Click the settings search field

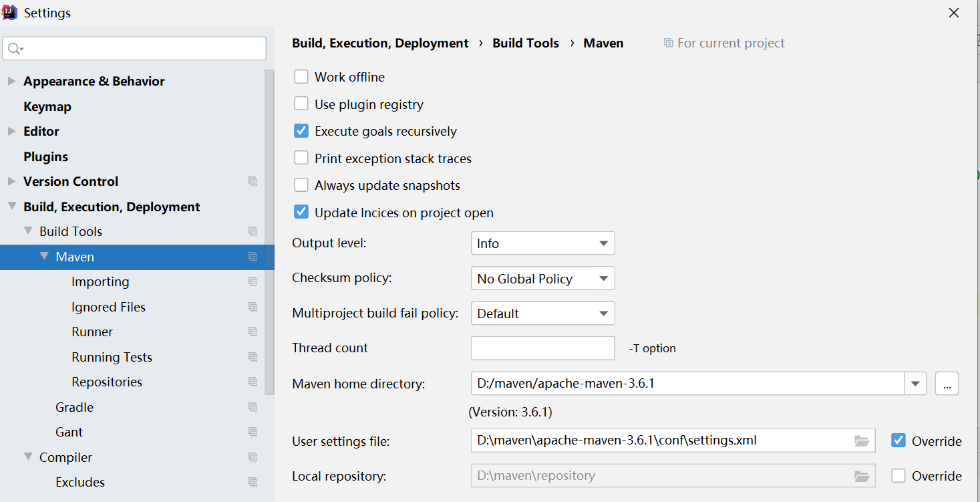(x=134, y=49)
